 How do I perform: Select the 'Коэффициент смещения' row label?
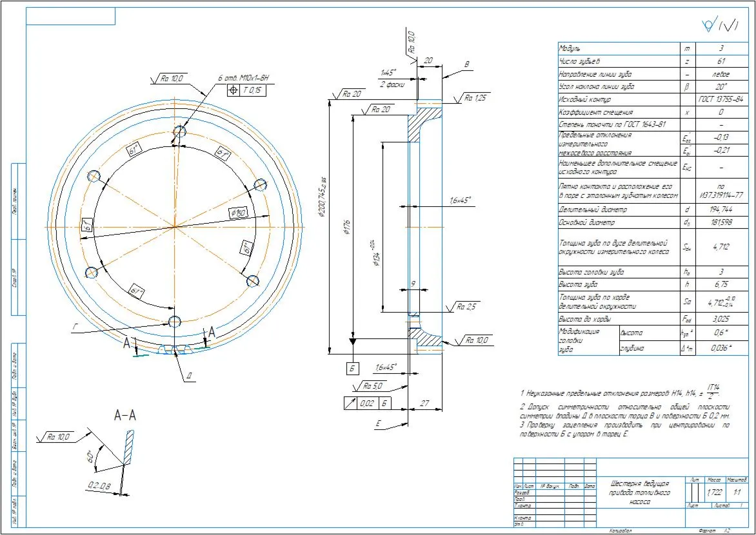click(x=595, y=112)
